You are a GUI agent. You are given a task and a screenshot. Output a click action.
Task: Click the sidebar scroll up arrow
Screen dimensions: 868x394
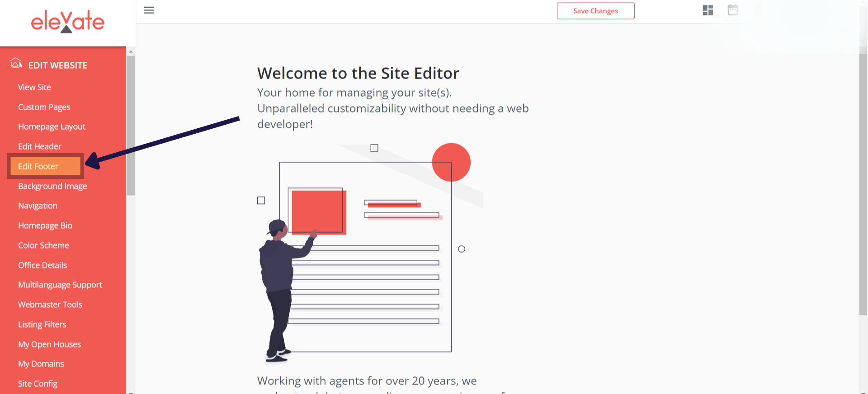[x=131, y=52]
